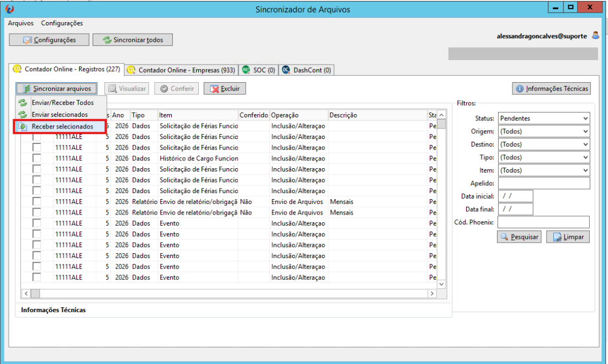Image resolution: width=608 pixels, height=364 pixels.
Task: Click the horizontal scrollbar thumb
Action: point(35,293)
